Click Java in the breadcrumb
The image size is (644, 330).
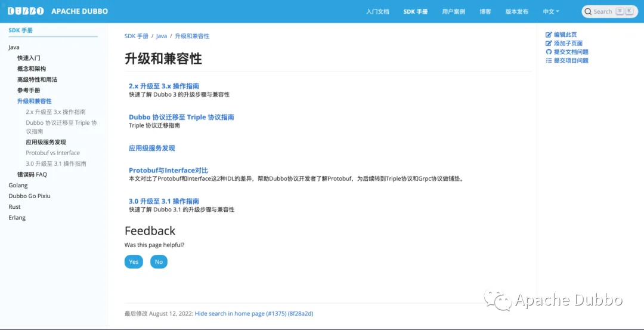[162, 36]
